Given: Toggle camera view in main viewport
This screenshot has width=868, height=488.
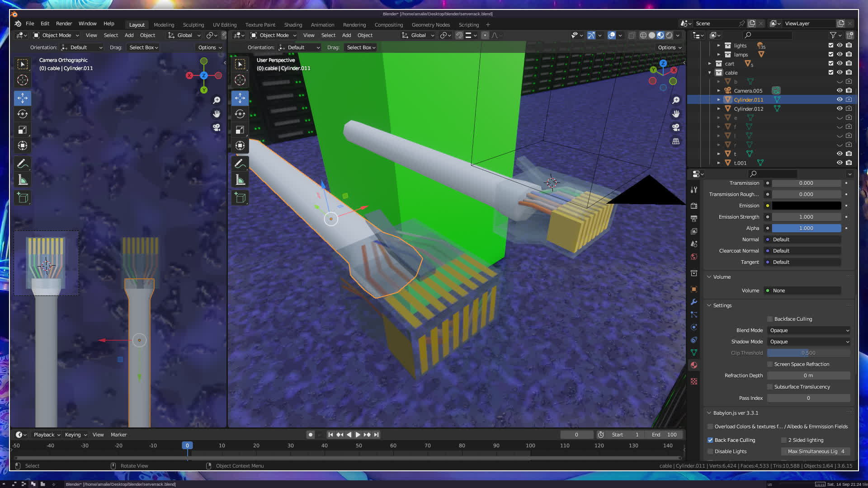Looking at the screenshot, I should [676, 127].
